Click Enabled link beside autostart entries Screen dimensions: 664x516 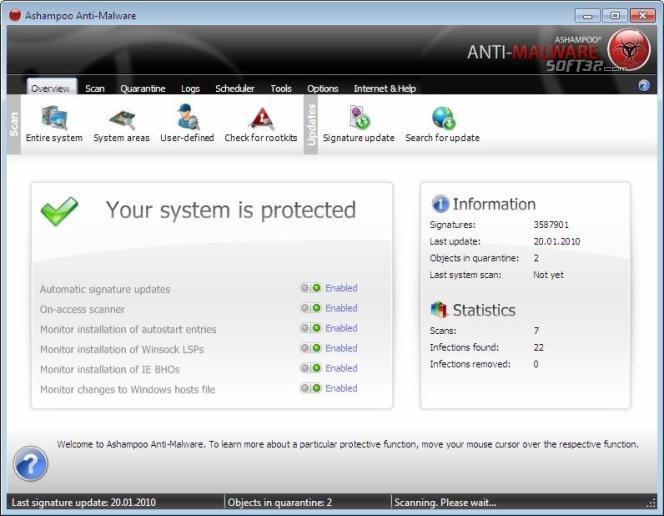[x=341, y=328]
